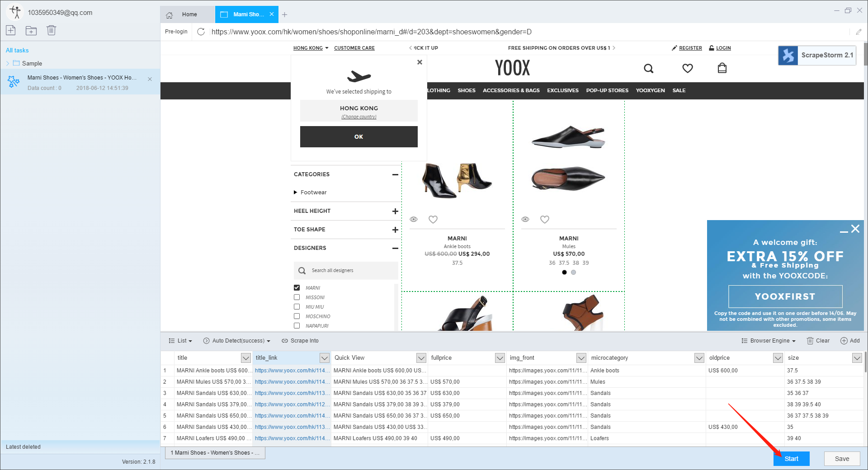Screen dimensions: 868x470
Task: Open the CUSTOMER CARE link
Action: pyautogui.click(x=354, y=48)
